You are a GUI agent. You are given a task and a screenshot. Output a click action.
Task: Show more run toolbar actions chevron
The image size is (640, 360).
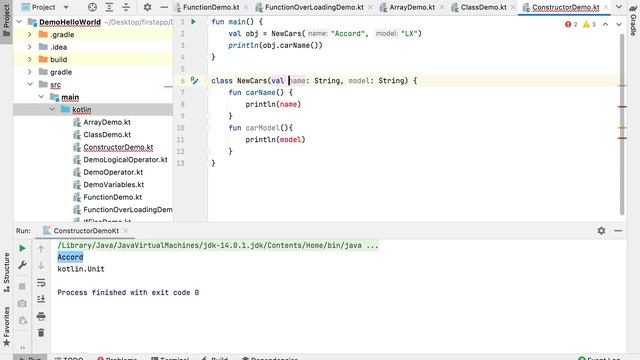coord(22,348)
